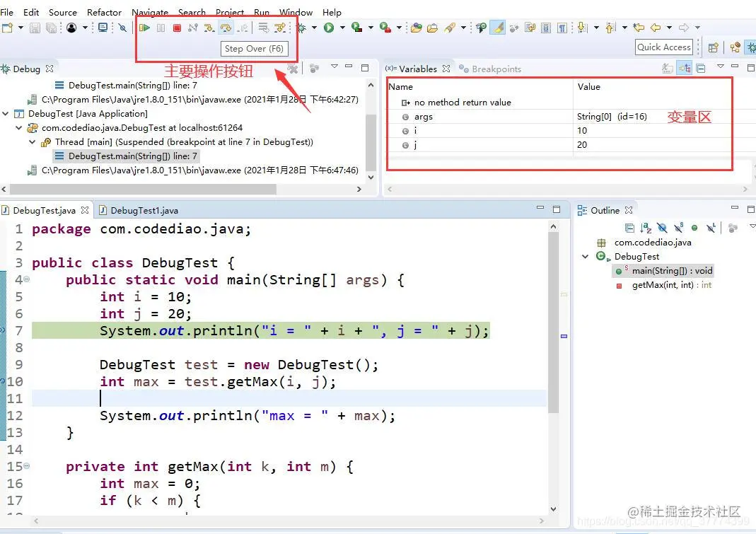Toggle Use Step Filters icon
This screenshot has width=756, height=534.
click(279, 28)
